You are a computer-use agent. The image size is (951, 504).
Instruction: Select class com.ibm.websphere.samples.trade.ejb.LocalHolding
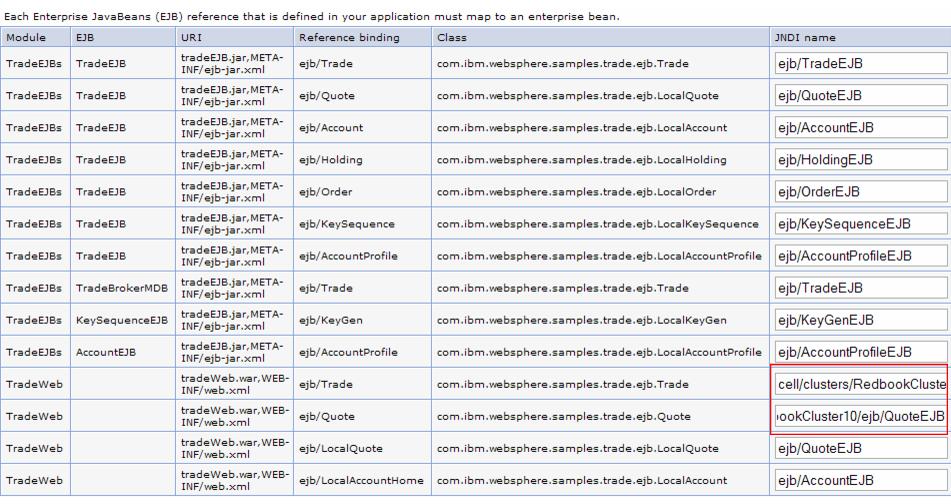582,160
